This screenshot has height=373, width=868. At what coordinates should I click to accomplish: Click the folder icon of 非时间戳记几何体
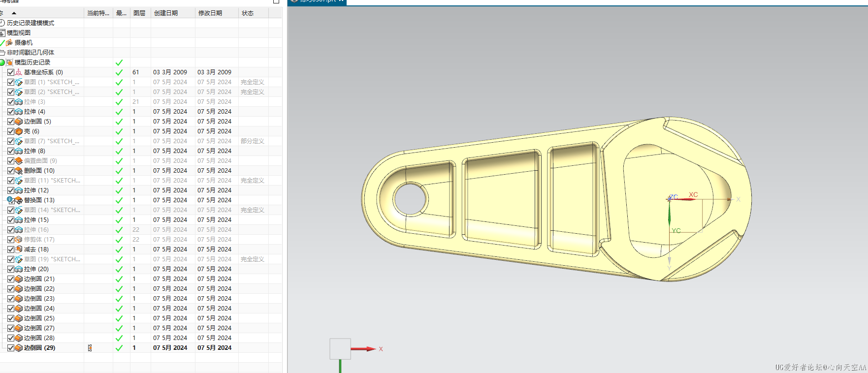point(2,53)
